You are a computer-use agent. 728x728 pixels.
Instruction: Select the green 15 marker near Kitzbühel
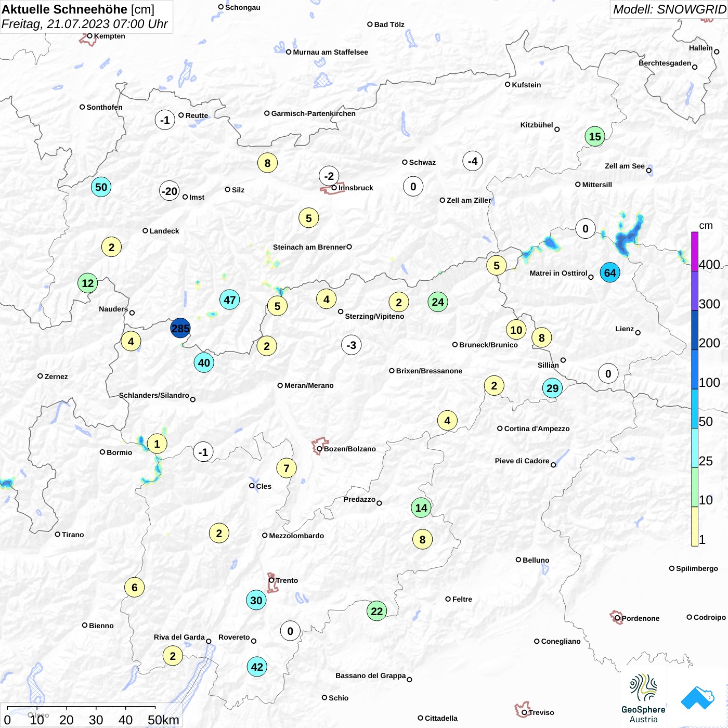[595, 136]
